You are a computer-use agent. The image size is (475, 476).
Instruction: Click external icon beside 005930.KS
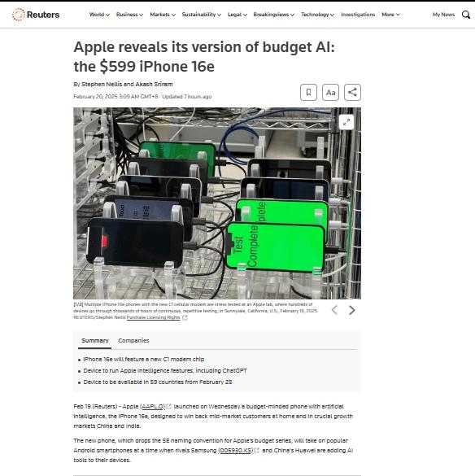tap(257, 451)
